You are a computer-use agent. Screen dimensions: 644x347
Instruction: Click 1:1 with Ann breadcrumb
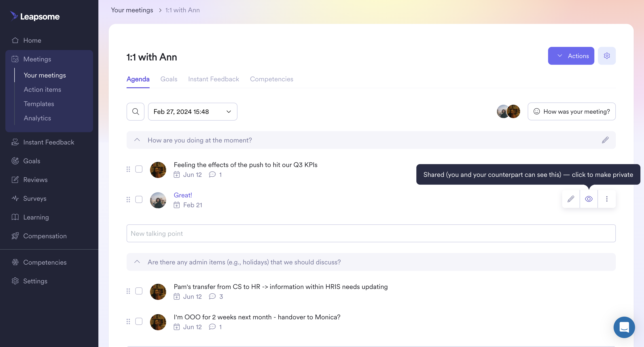(182, 10)
